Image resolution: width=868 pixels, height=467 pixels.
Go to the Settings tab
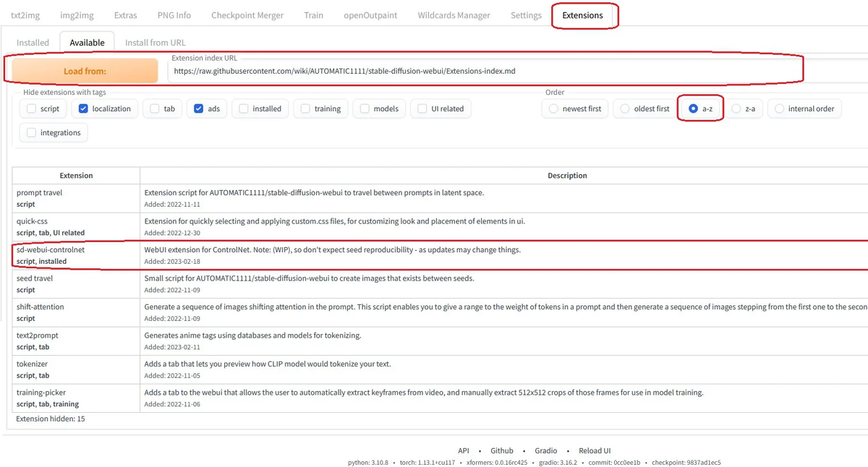click(526, 15)
